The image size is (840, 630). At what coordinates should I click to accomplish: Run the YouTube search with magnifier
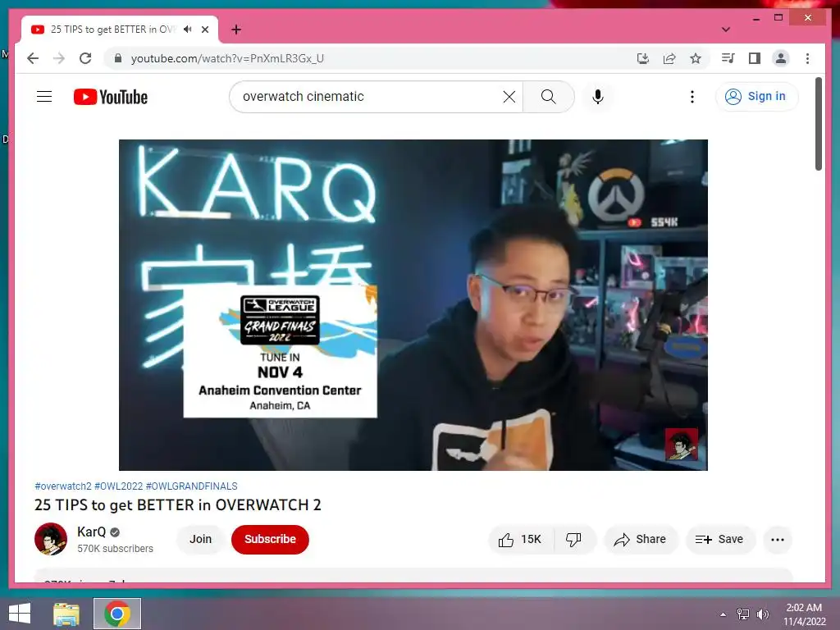(x=549, y=97)
